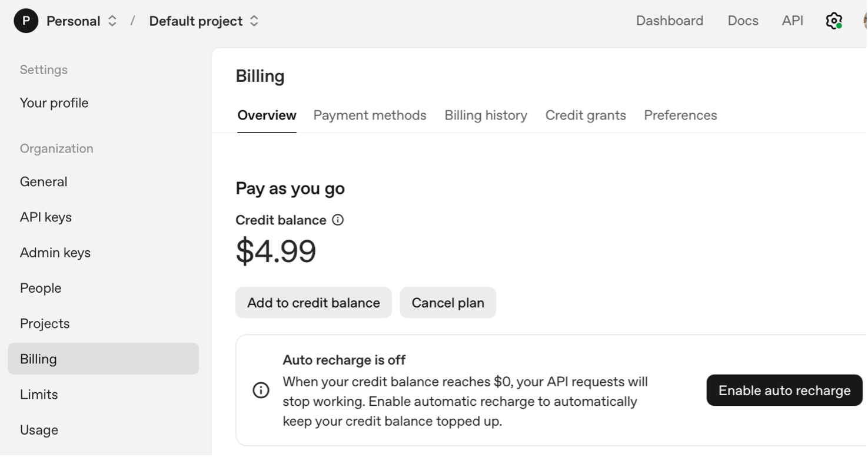Enable auto recharge

click(x=784, y=390)
